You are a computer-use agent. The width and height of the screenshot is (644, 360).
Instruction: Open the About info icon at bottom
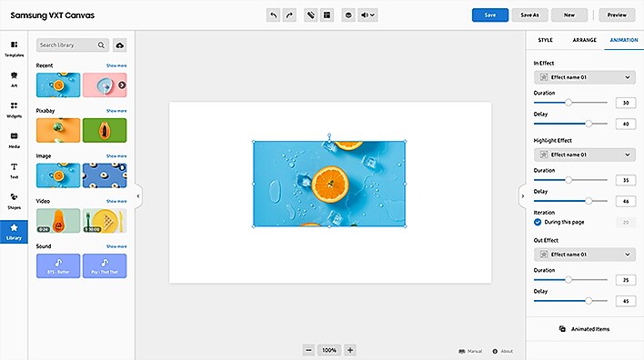click(495, 352)
